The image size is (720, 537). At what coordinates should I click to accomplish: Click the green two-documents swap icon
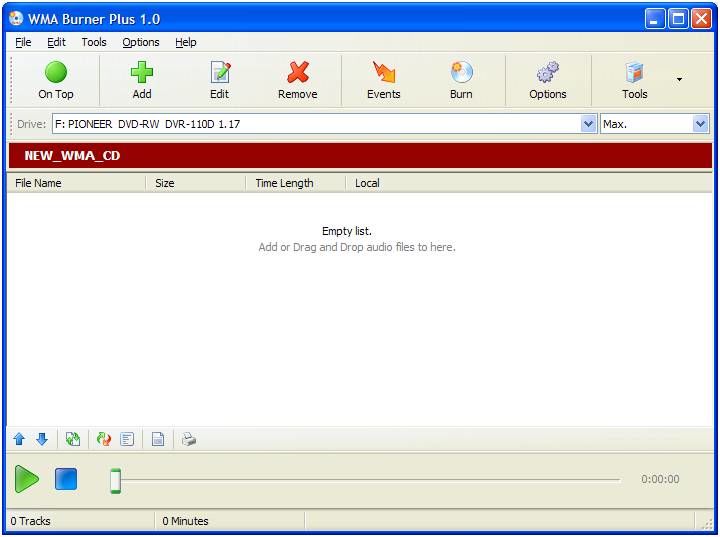click(x=73, y=440)
